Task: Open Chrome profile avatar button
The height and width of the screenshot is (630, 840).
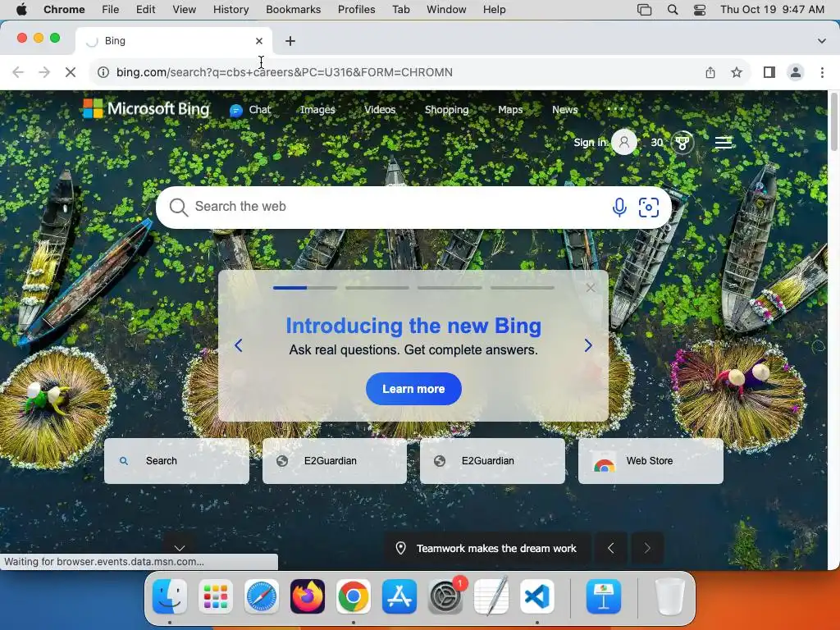Action: pyautogui.click(x=796, y=72)
